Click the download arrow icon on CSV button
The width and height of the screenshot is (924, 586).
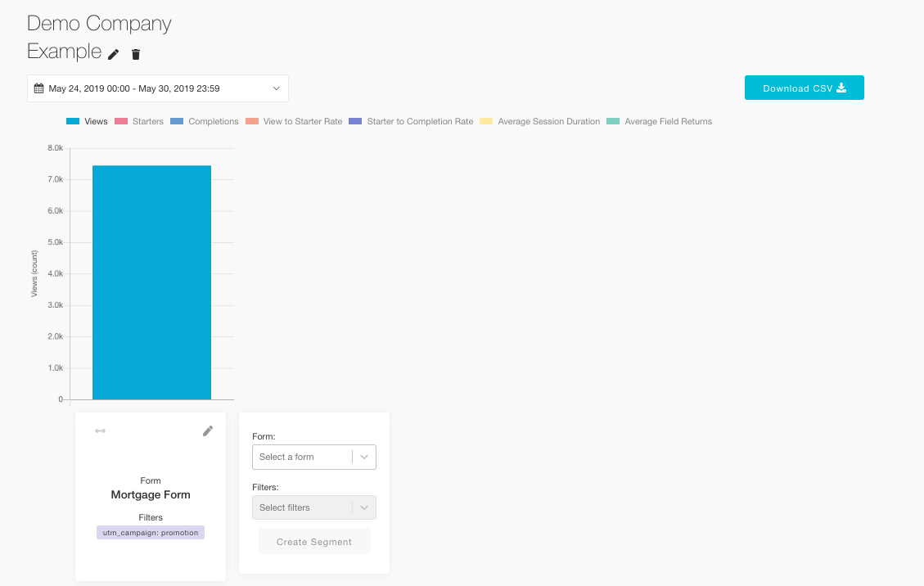pos(841,88)
